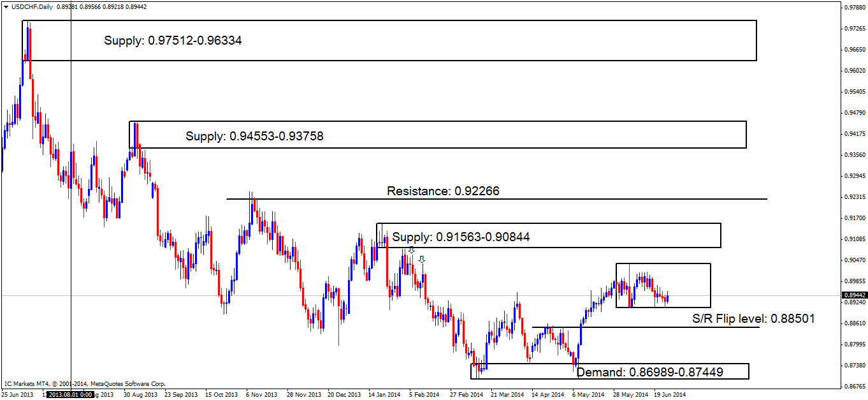The width and height of the screenshot is (868, 400).
Task: Select the label Demand: 0.86989-0.87449
Action: (x=649, y=371)
